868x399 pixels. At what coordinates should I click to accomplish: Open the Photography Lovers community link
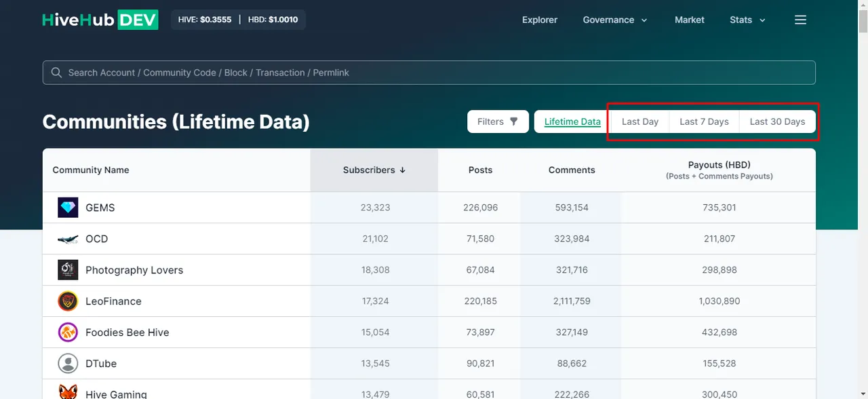click(x=134, y=270)
